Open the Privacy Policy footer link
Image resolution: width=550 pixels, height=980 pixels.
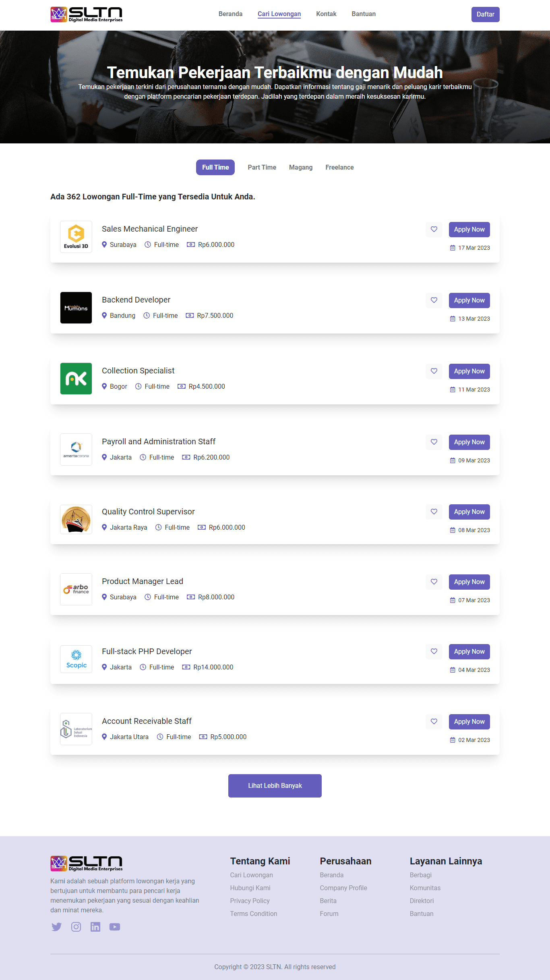250,901
